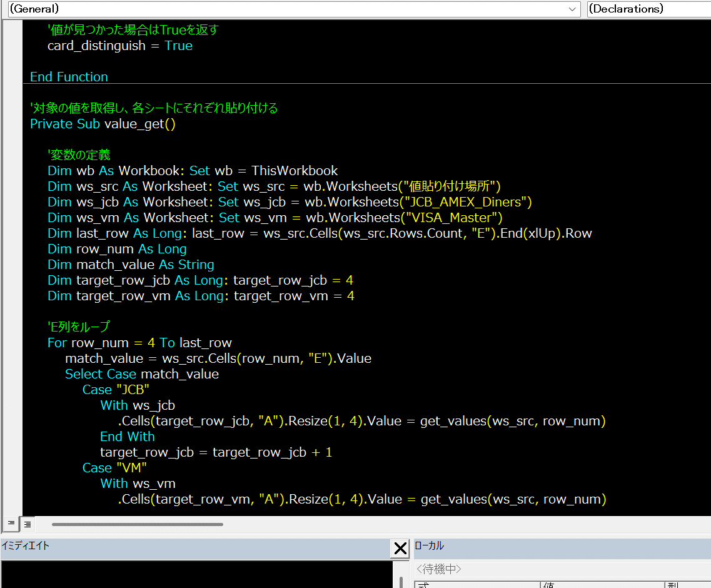Click the 型 column header in Locals
The height and width of the screenshot is (588, 711).
point(688,585)
